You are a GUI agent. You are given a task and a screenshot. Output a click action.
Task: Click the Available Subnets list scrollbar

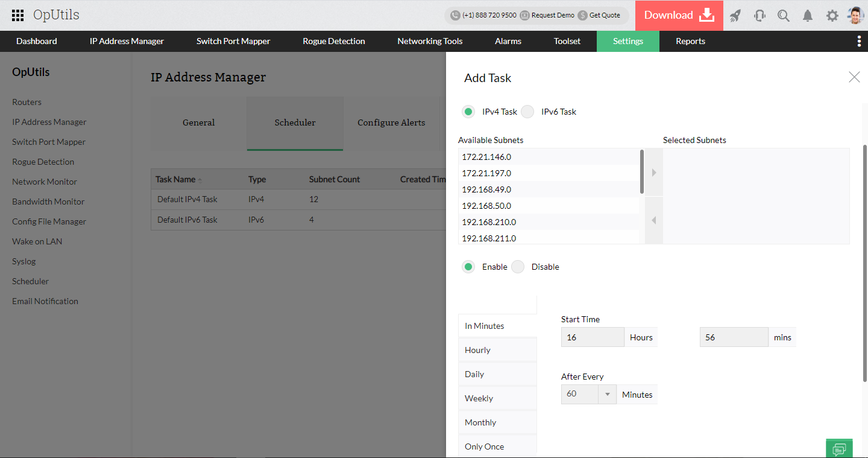click(642, 172)
